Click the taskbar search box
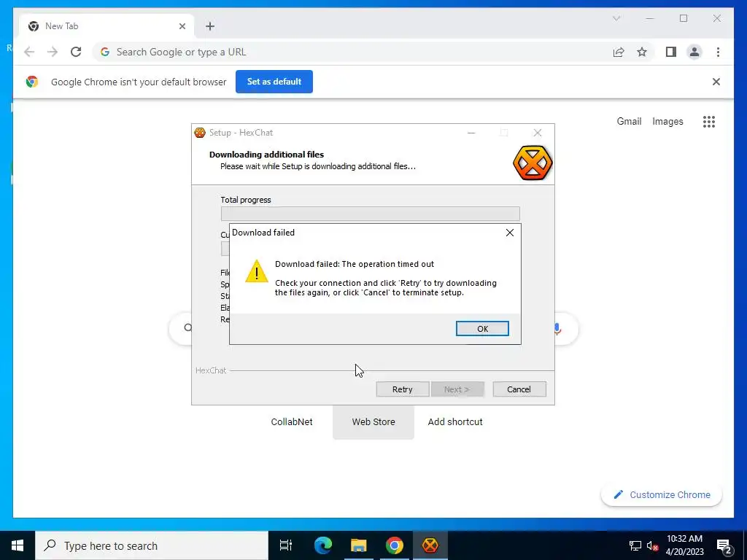Viewport: 747px width, 560px height. [152, 545]
